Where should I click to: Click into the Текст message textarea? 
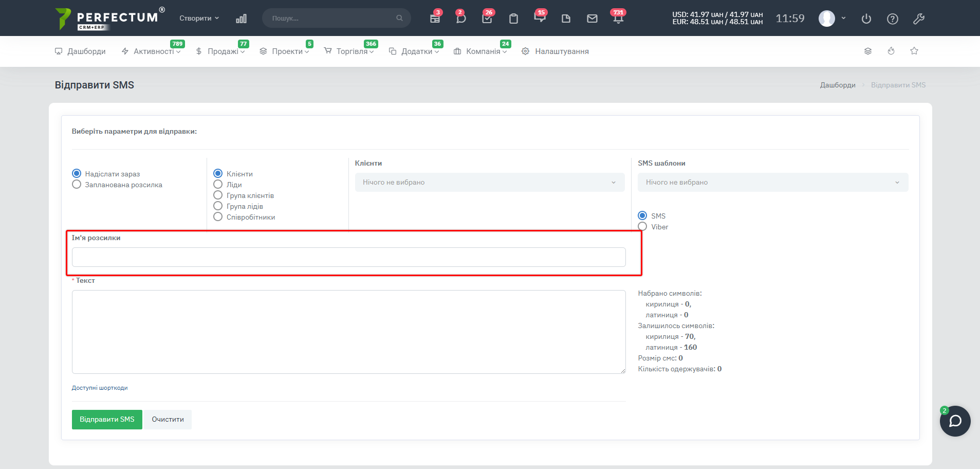[348, 332]
